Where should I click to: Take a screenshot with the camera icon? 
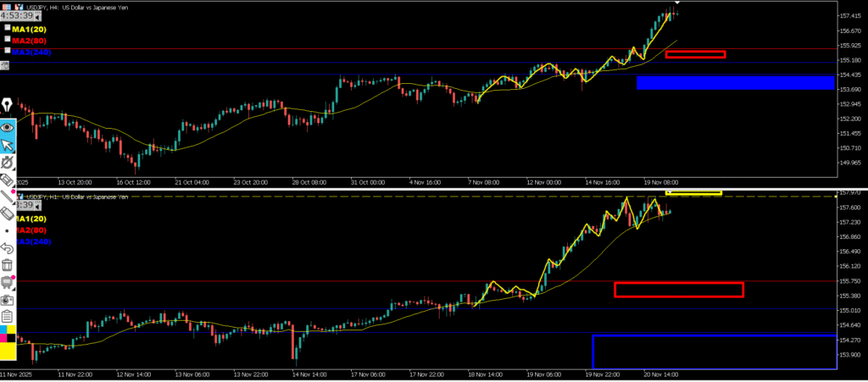pos(7,300)
